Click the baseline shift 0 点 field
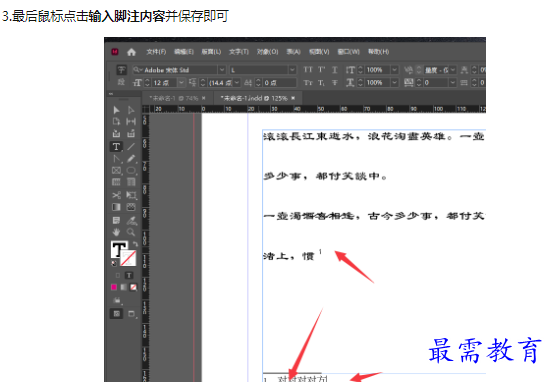The height and width of the screenshot is (382, 550). coord(279,83)
